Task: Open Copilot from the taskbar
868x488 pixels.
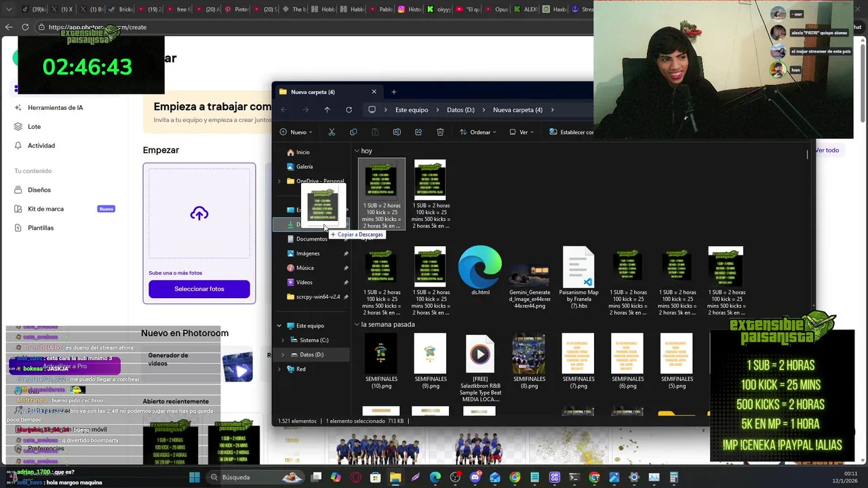Action: click(336, 477)
